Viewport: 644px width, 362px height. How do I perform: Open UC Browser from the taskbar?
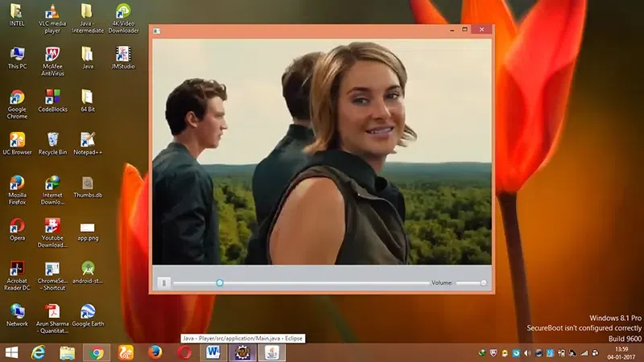(x=126, y=352)
